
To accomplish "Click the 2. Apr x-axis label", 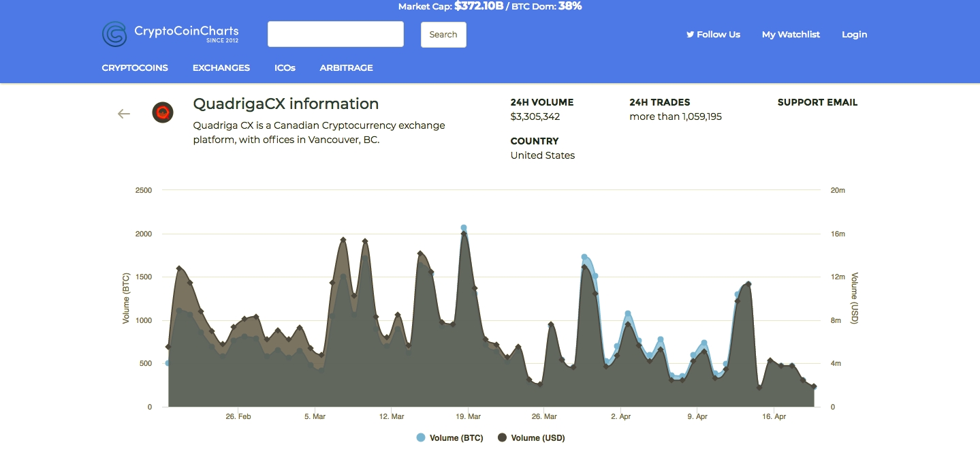I will click(621, 416).
